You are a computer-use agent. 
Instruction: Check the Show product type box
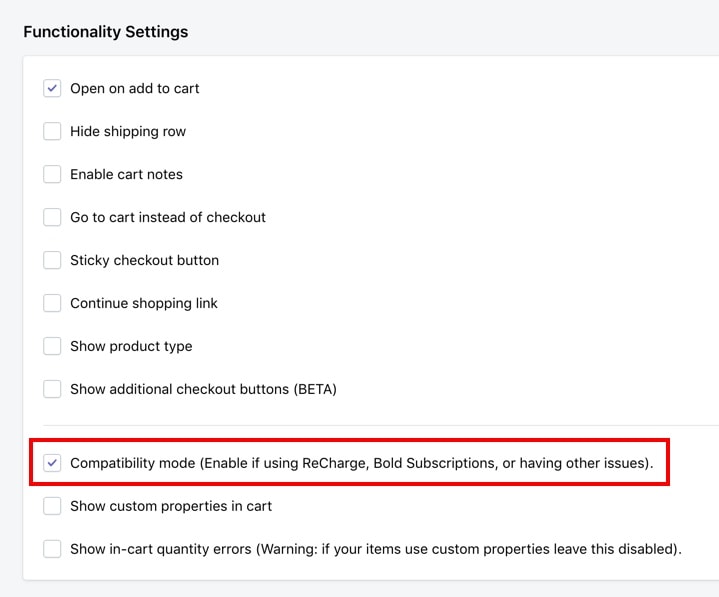tap(52, 346)
